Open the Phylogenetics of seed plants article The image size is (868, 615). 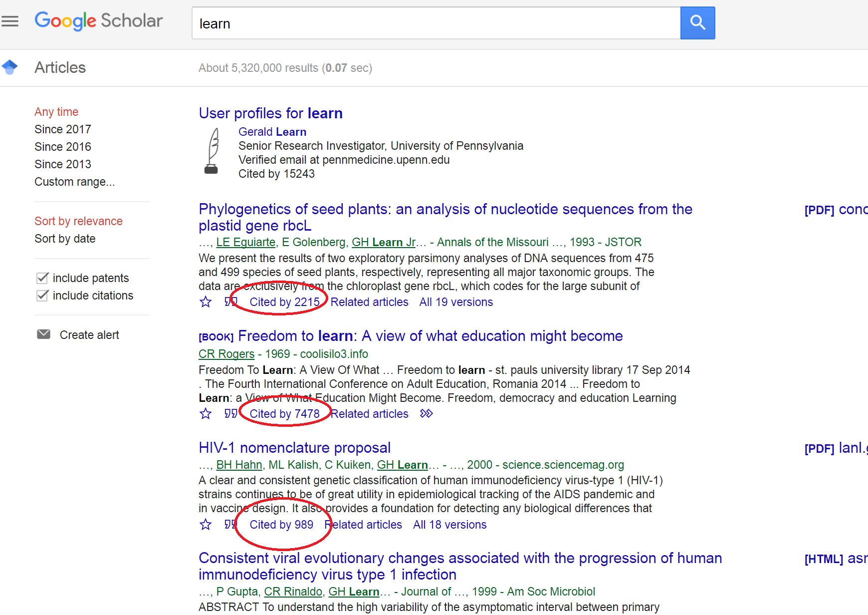pos(445,217)
